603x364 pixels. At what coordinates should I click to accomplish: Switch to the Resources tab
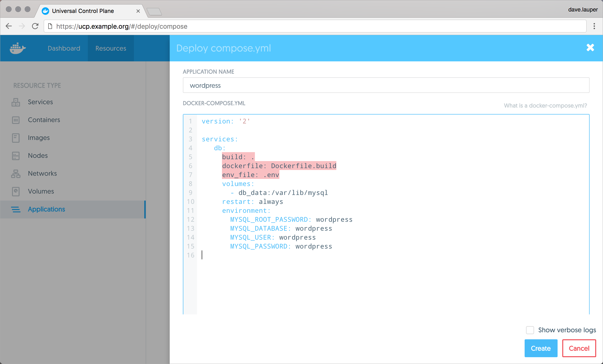(x=111, y=48)
